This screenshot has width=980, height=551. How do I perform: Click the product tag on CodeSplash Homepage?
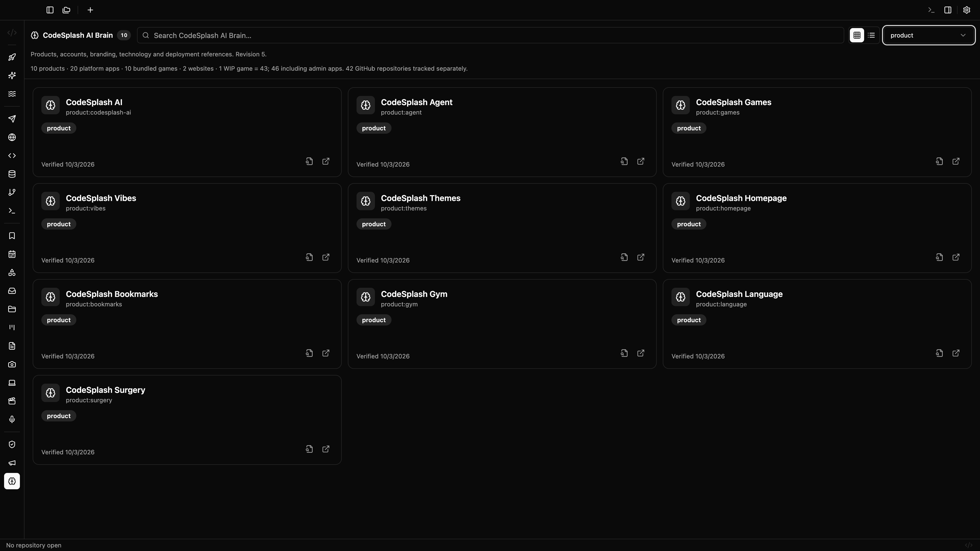(x=689, y=224)
